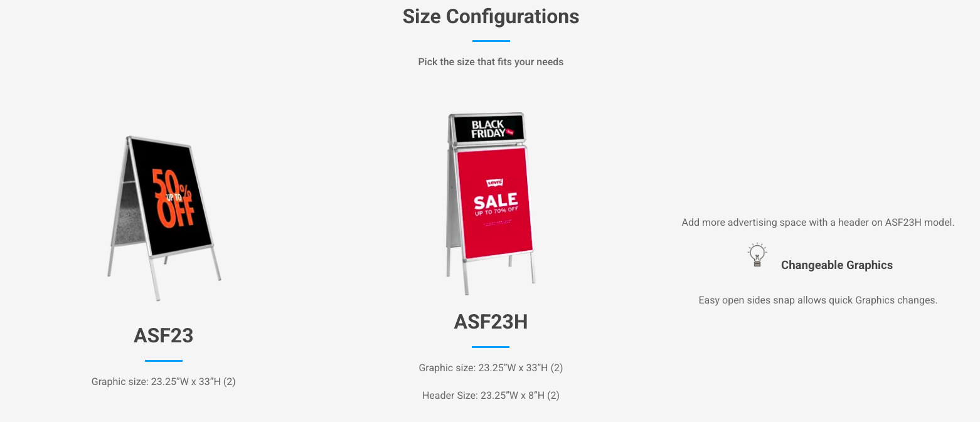Click the orange 50% OFF poster graphic
This screenshot has height=422, width=980.
pos(175,198)
